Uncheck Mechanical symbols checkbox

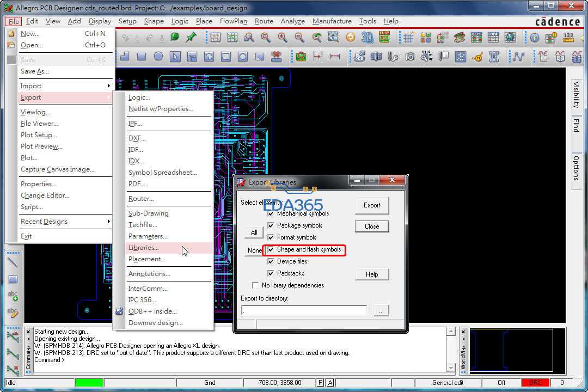coord(271,213)
